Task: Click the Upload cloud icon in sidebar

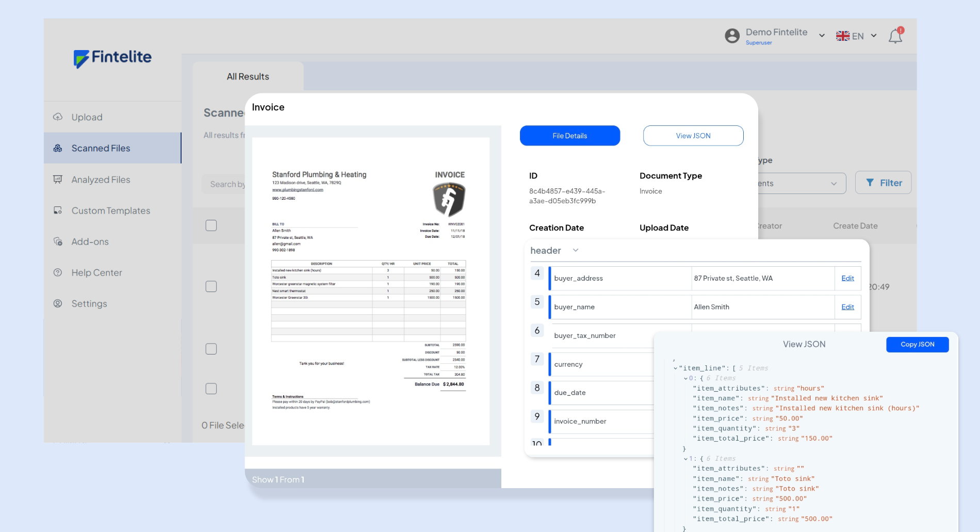Action: tap(58, 117)
